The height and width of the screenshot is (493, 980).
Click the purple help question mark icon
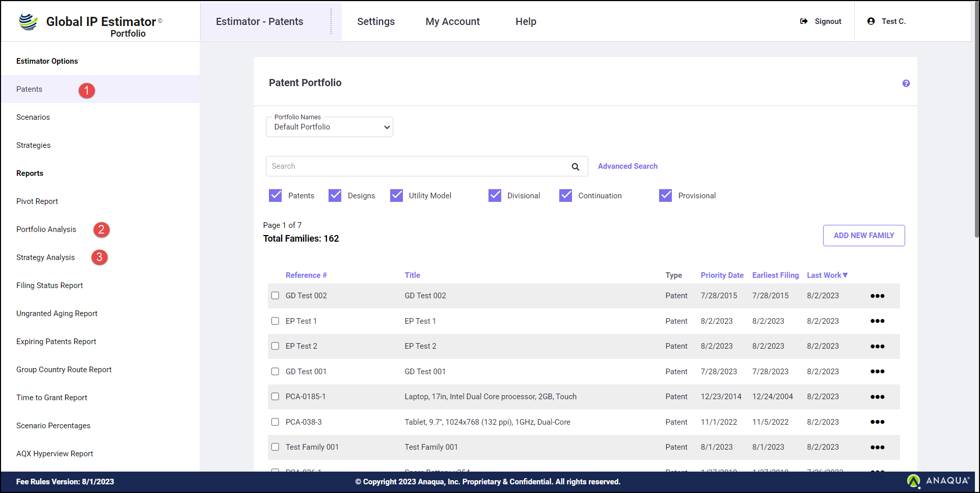click(906, 84)
